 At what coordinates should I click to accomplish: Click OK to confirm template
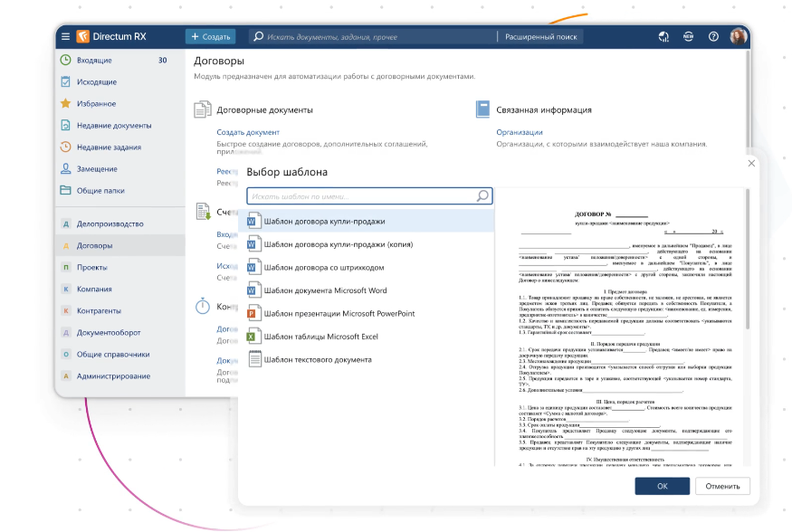click(x=662, y=487)
